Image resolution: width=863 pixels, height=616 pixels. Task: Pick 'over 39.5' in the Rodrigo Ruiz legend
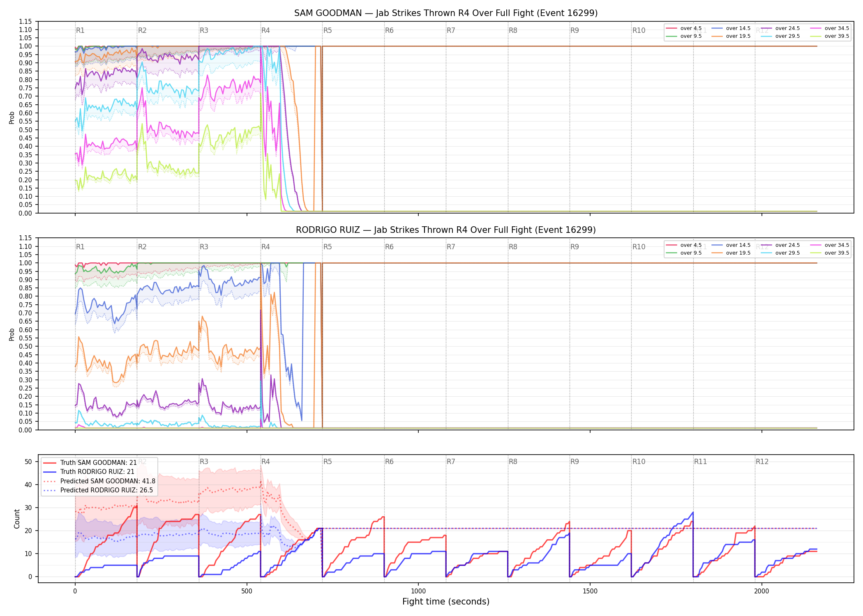(x=830, y=253)
